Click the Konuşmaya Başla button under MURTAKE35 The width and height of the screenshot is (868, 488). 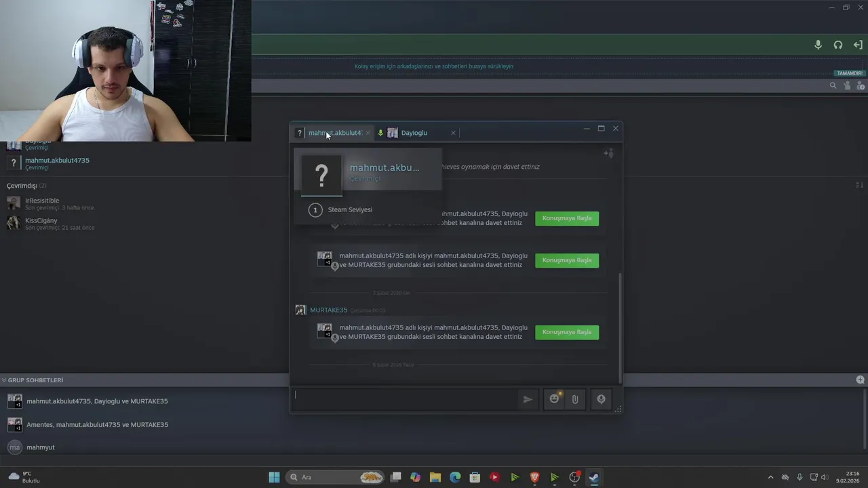click(567, 332)
